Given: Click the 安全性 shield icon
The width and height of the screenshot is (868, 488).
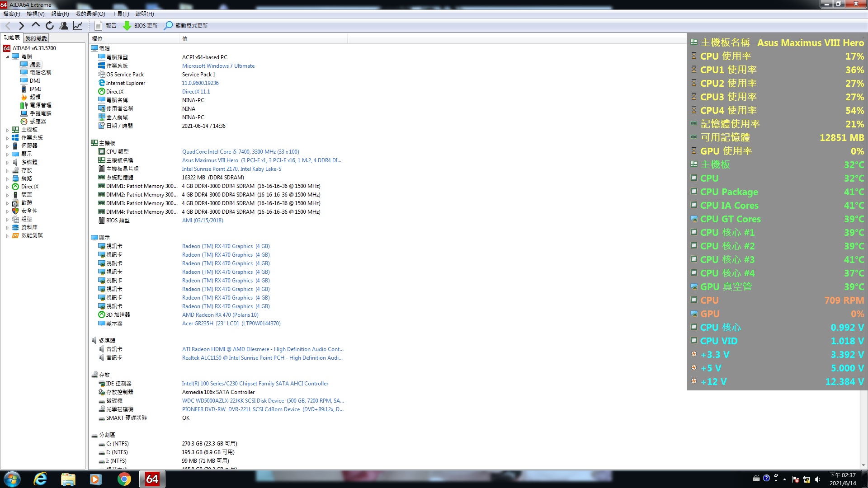Looking at the screenshot, I should click(x=15, y=211).
